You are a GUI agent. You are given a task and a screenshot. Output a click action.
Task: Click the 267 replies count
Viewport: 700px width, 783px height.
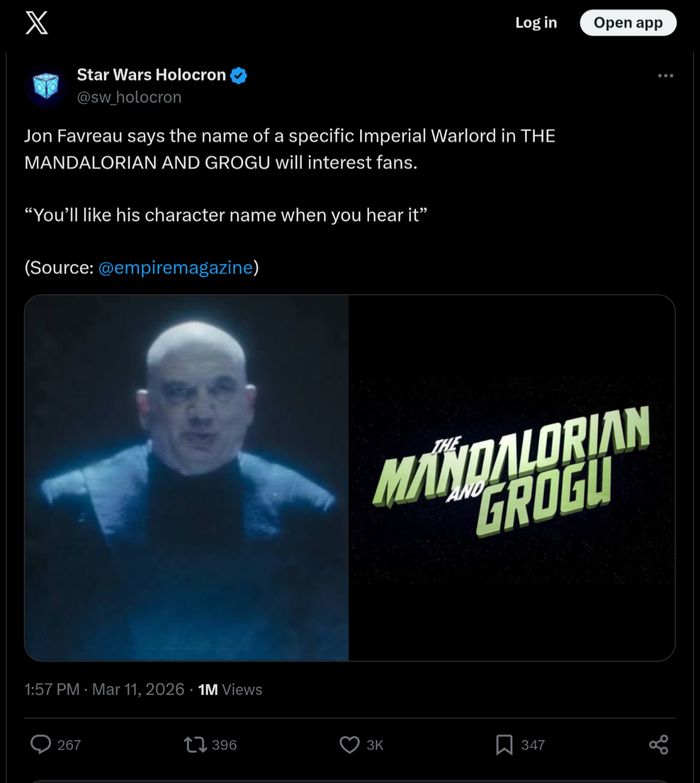click(x=69, y=745)
